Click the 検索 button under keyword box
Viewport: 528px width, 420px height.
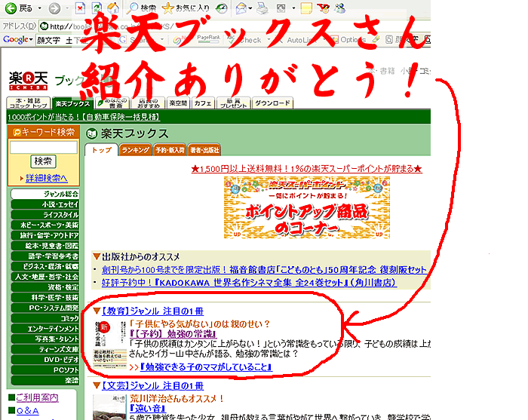coord(44,161)
